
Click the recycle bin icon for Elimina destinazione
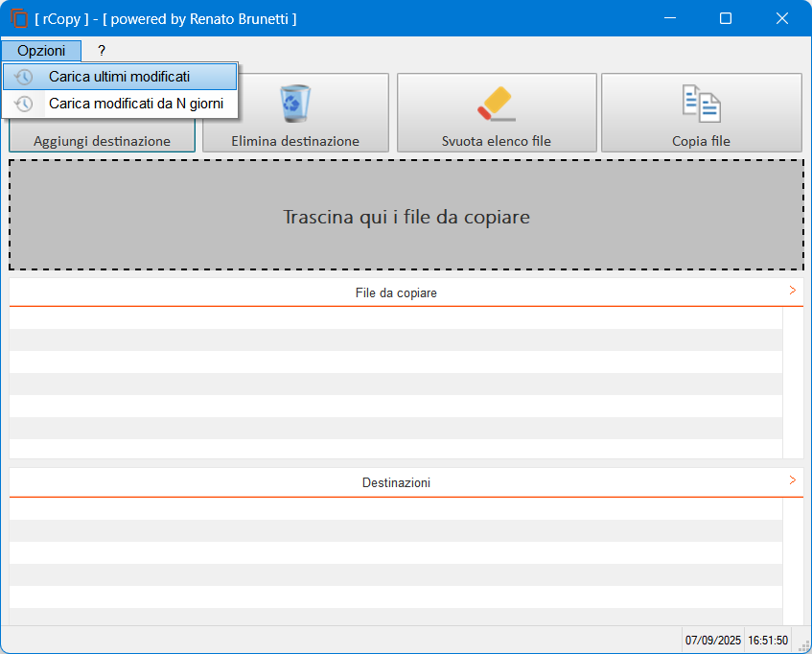(x=294, y=104)
